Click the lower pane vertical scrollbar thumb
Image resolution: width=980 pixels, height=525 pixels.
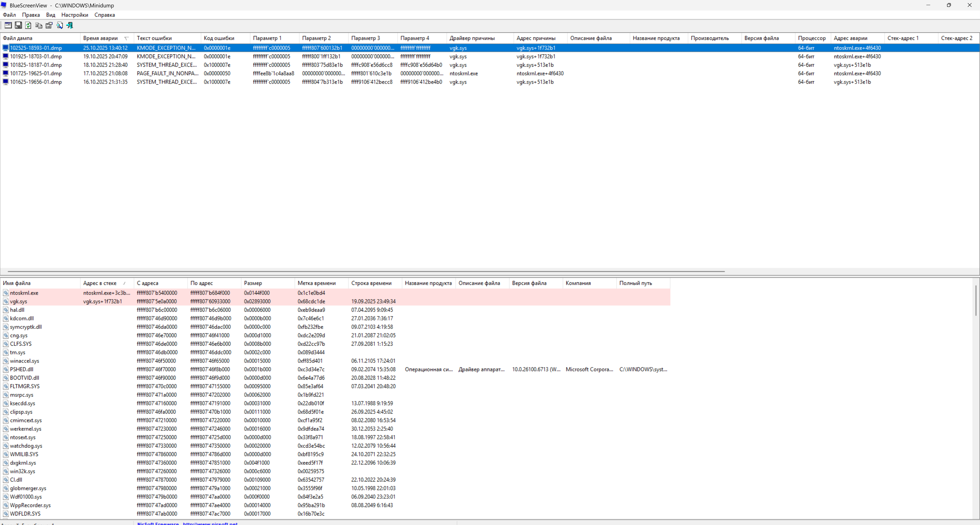[x=976, y=300]
